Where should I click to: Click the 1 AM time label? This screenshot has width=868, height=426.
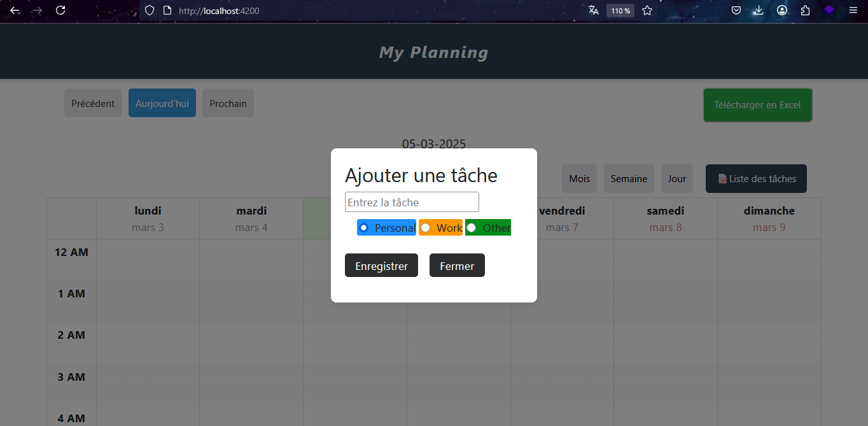(71, 294)
